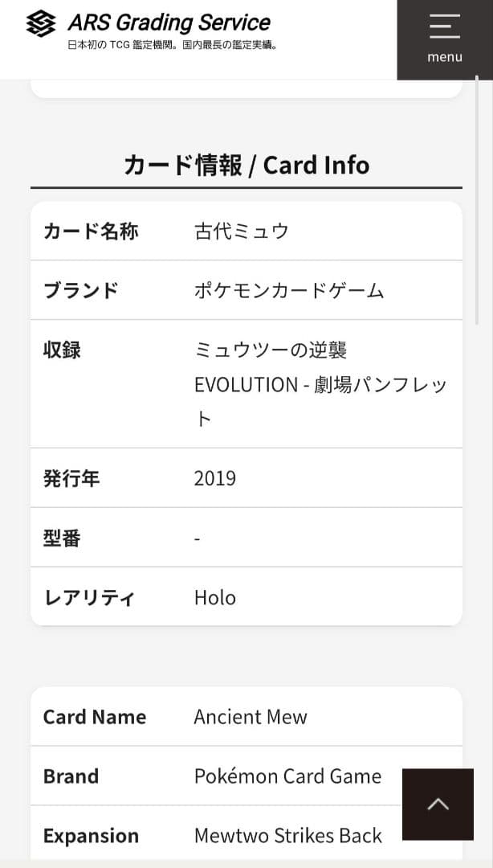This screenshot has width=493, height=868.
Task: Click the card name 古代ミュウ
Action: [239, 231]
